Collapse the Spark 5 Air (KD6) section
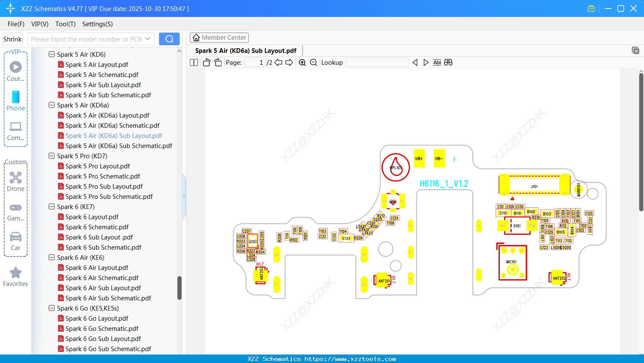Image resolution: width=644 pixels, height=363 pixels. tap(51, 54)
